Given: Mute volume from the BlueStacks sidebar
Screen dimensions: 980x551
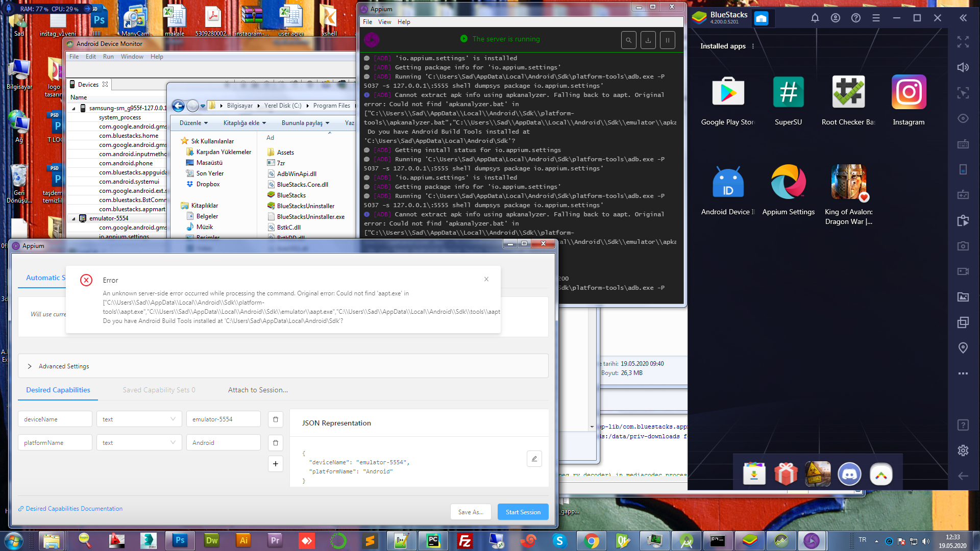Looking at the screenshot, I should [963, 67].
